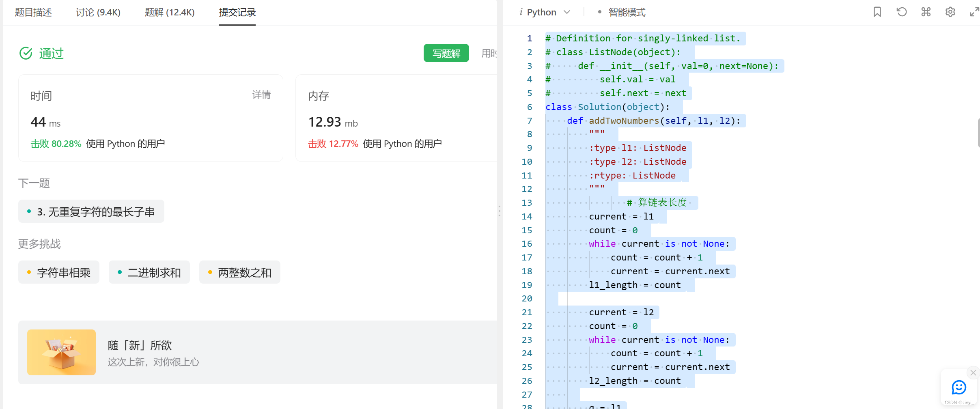This screenshot has height=409, width=980.
Task: Switch to the 题解 (12.4K) tab
Action: (x=170, y=13)
